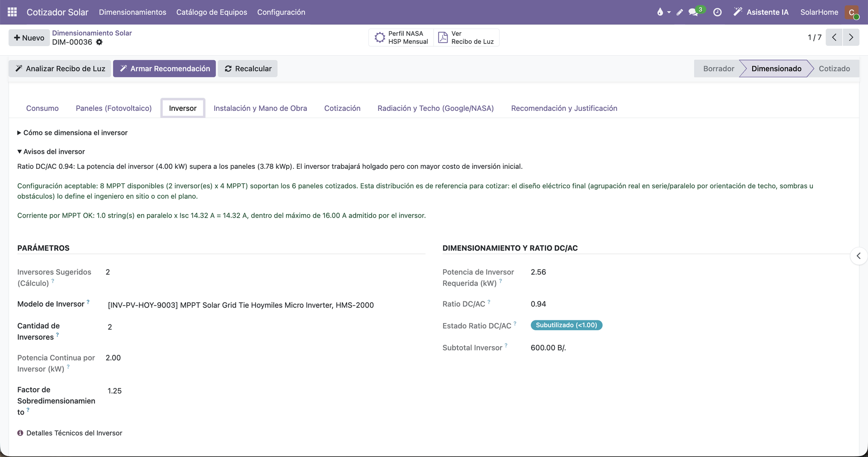Edit the Cantidad de Inversores field
Image resolution: width=868 pixels, height=457 pixels.
click(x=266, y=327)
